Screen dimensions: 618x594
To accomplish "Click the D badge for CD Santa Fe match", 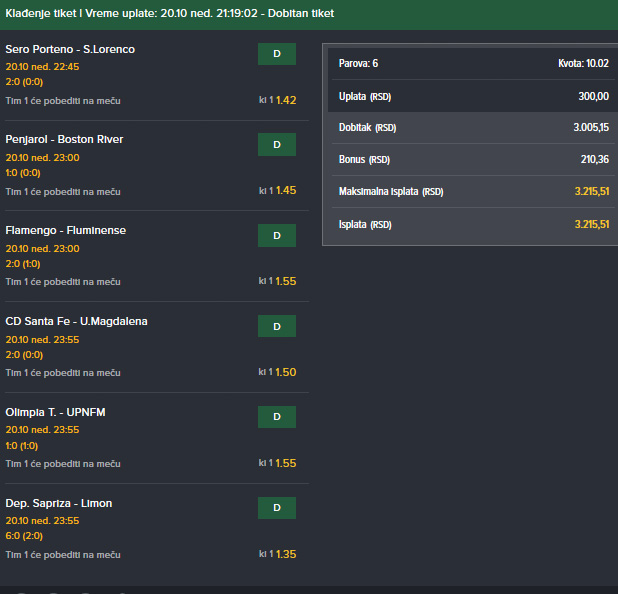I will click(277, 326).
